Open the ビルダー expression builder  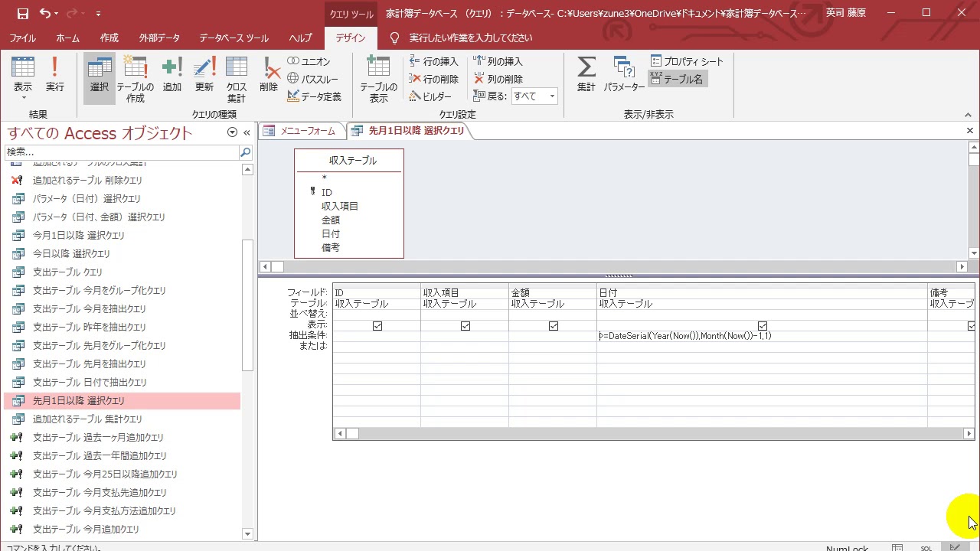pos(431,96)
